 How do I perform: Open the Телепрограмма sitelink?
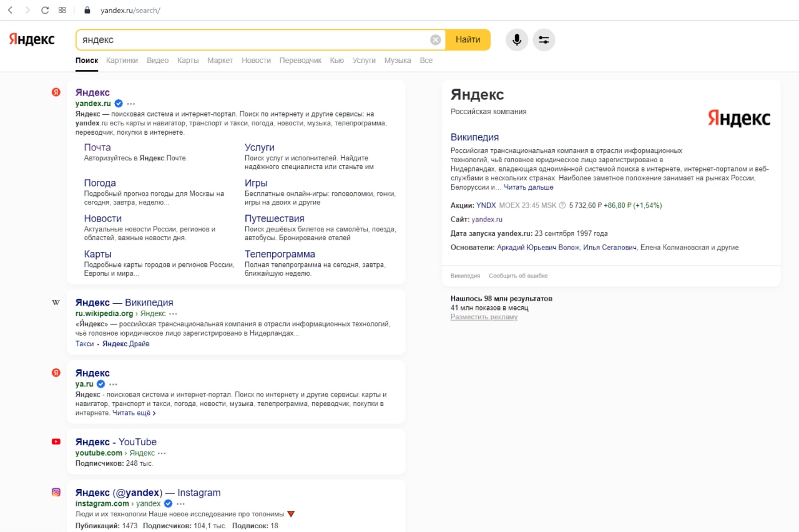coord(280,254)
